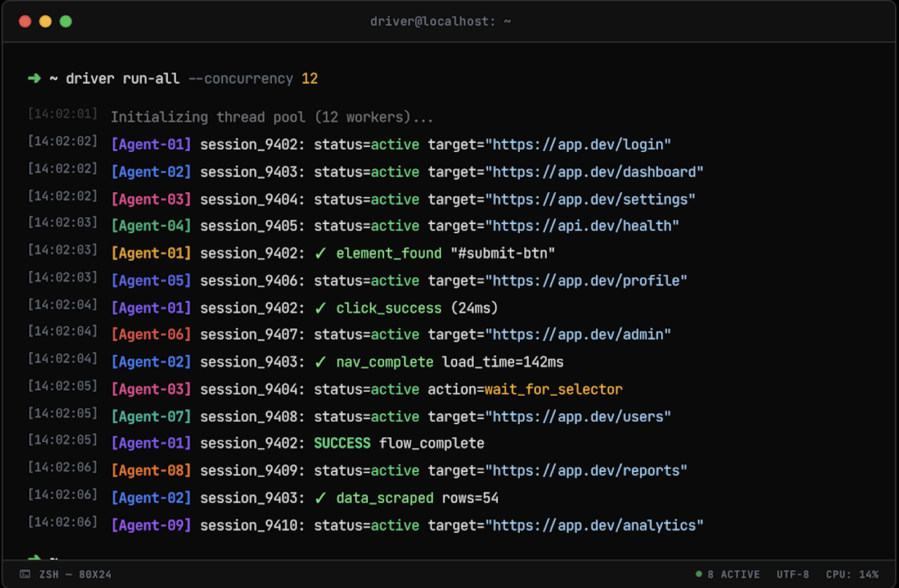Open the https://app.dev/admin URL
The width and height of the screenshot is (899, 588).
(x=578, y=334)
